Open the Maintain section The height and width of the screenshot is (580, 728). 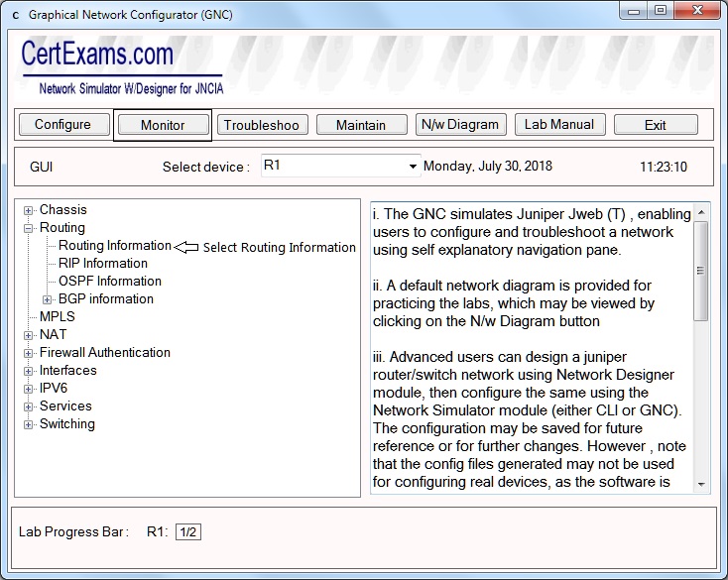[x=362, y=125]
